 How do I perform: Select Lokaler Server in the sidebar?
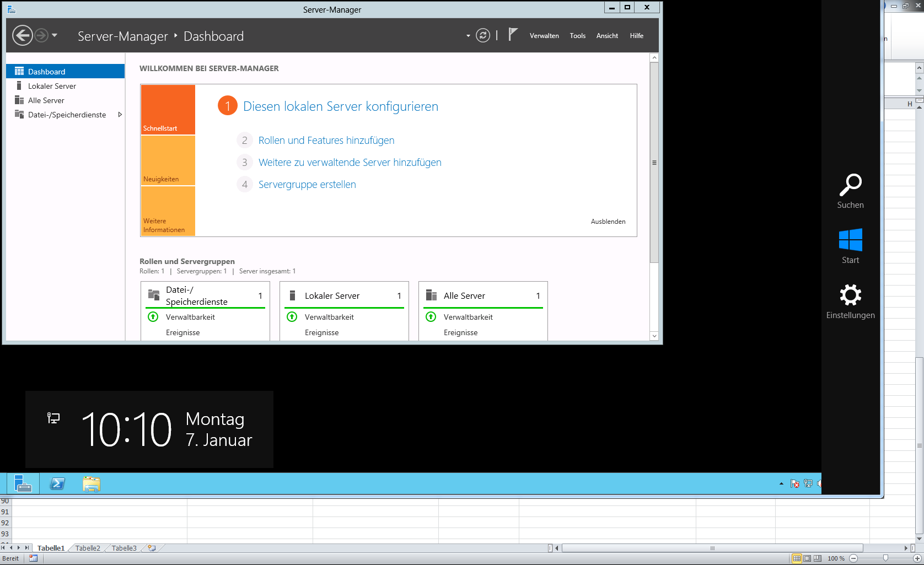coord(66,86)
